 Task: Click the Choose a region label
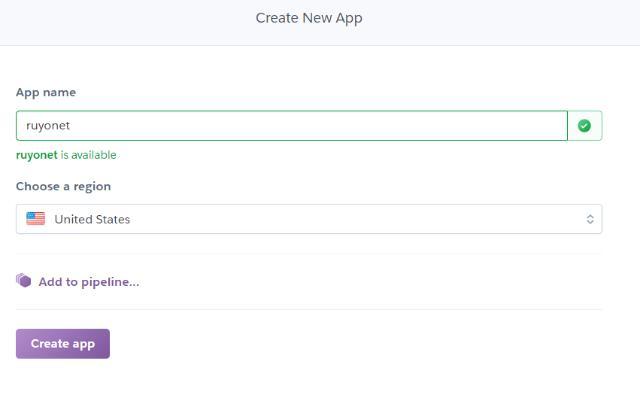pos(63,186)
